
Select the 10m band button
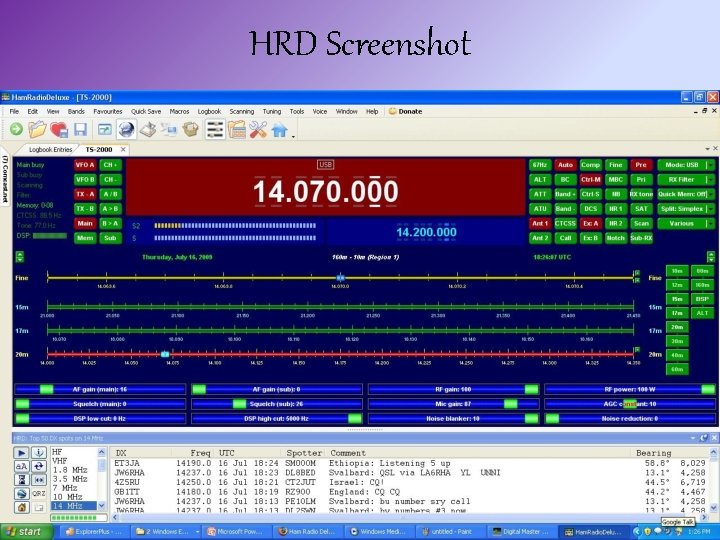pos(677,271)
